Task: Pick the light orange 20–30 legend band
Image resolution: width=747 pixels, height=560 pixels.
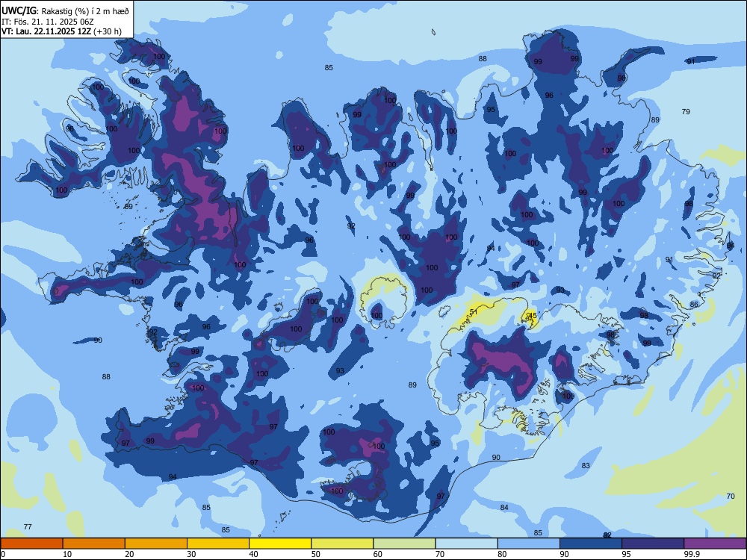Action: [x=156, y=544]
